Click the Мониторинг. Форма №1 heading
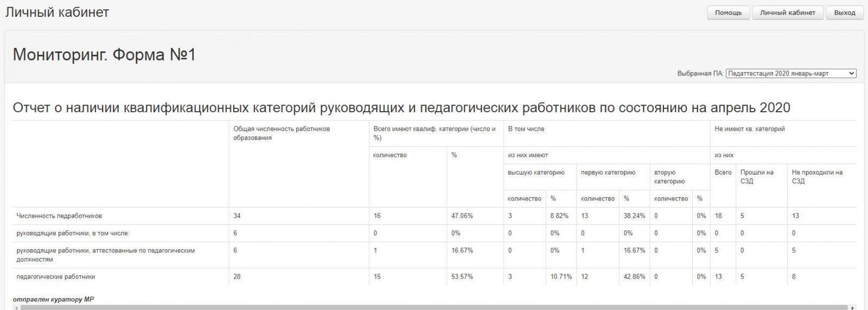868x310 pixels. click(104, 55)
